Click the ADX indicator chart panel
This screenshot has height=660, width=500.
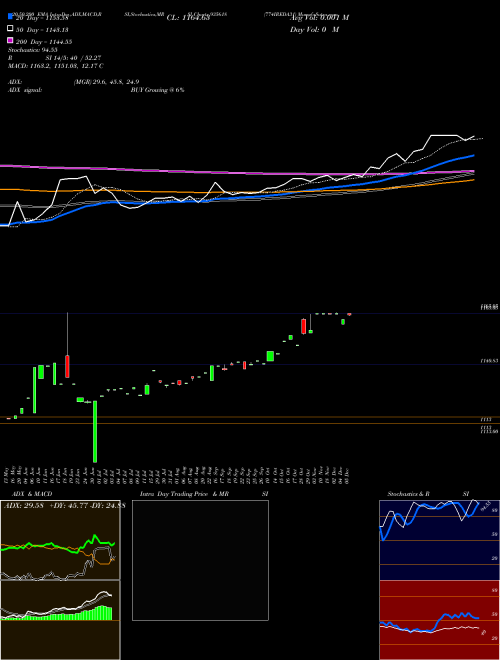60,540
